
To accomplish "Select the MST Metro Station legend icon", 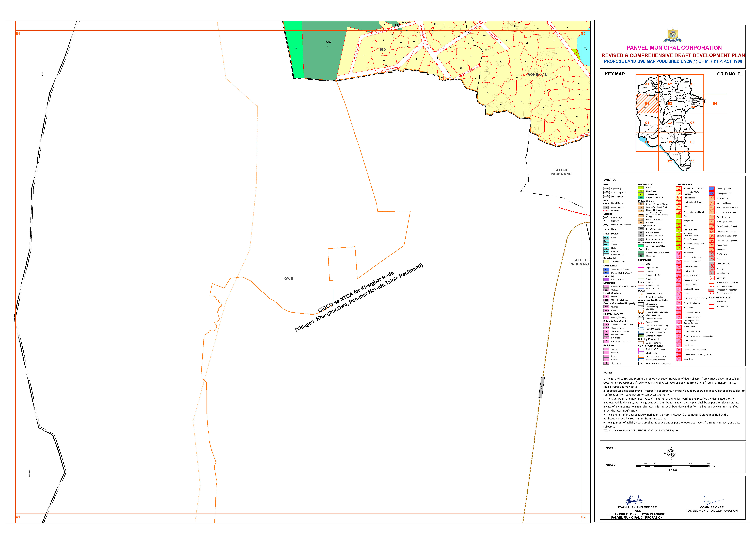I will tap(606, 208).
